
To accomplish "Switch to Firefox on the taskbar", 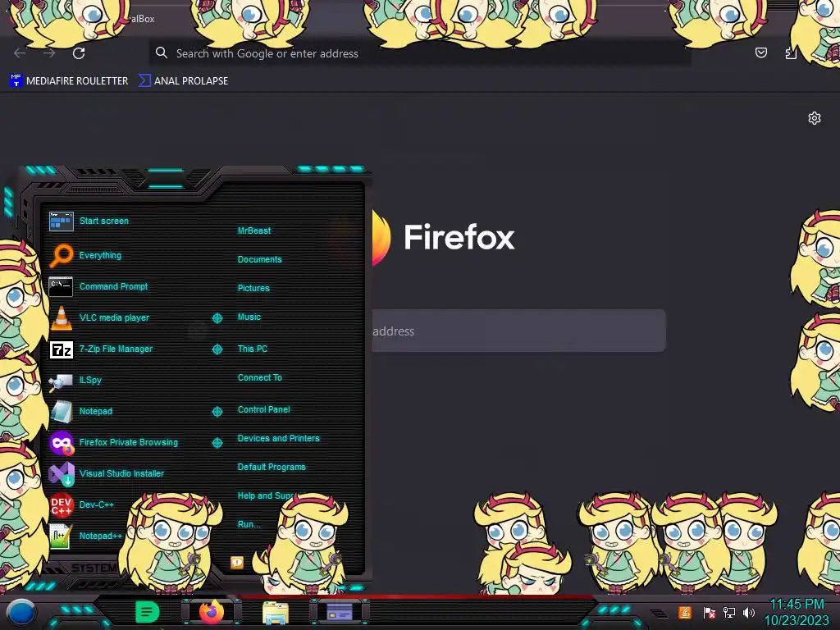I will tap(212, 612).
